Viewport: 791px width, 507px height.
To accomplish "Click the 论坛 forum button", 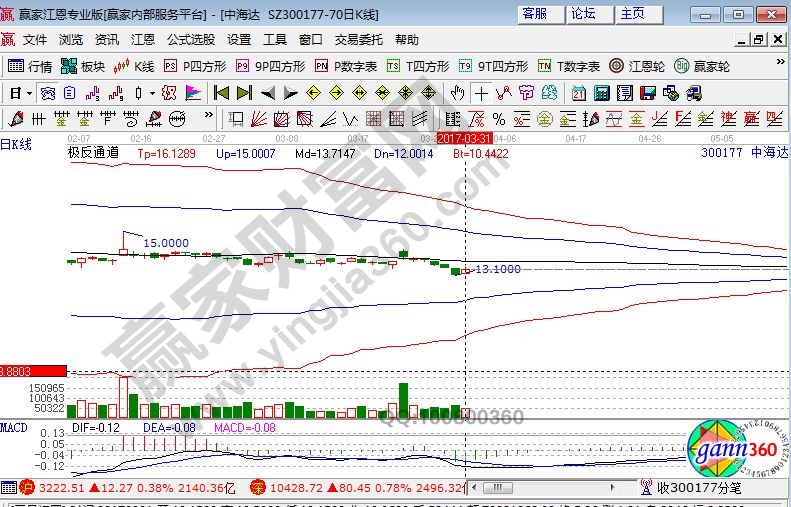I will [583, 14].
